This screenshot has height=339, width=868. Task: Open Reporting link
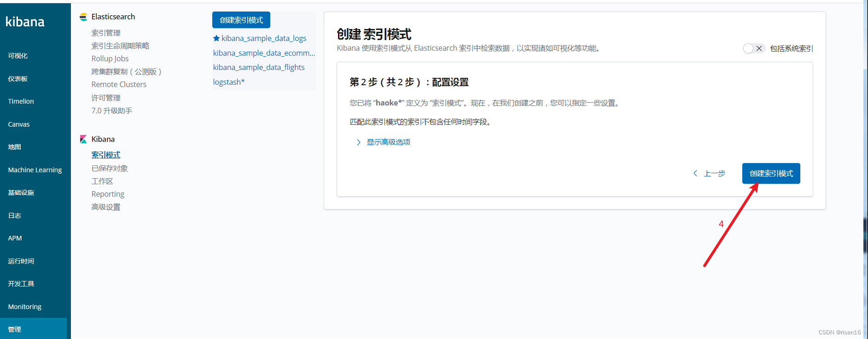coord(108,194)
